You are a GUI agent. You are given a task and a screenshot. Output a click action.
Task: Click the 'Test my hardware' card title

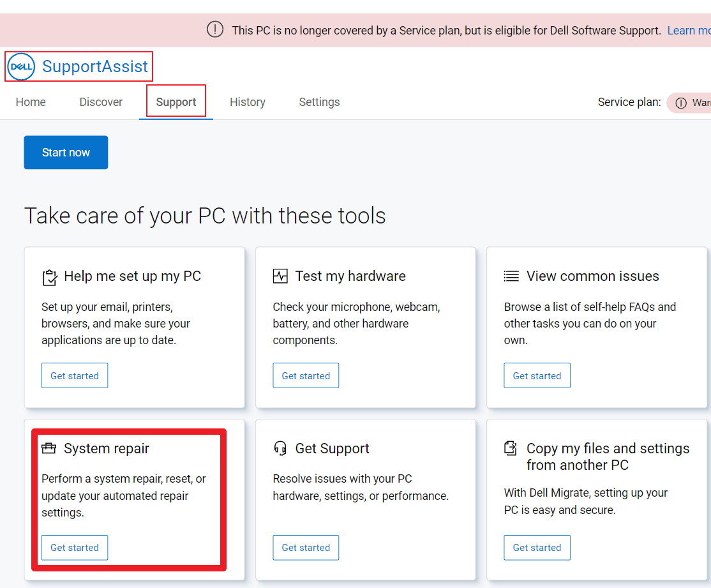coord(350,276)
